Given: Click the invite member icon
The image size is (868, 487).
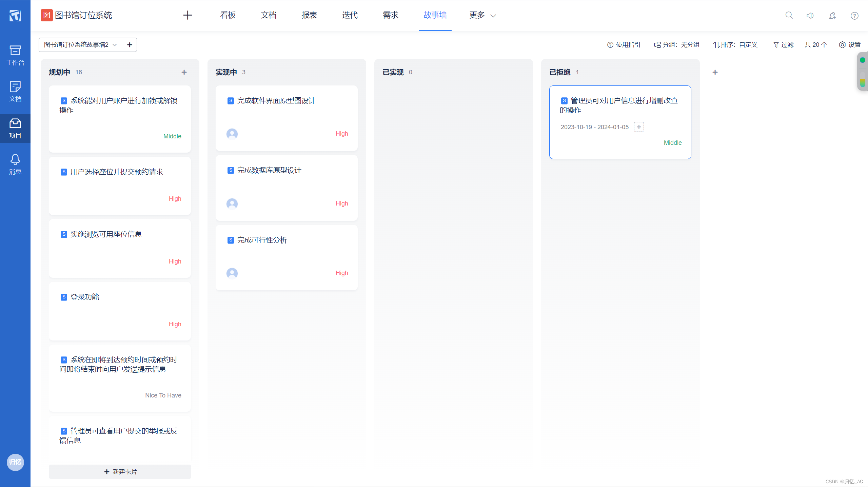Looking at the screenshot, I should pyautogui.click(x=832, y=16).
